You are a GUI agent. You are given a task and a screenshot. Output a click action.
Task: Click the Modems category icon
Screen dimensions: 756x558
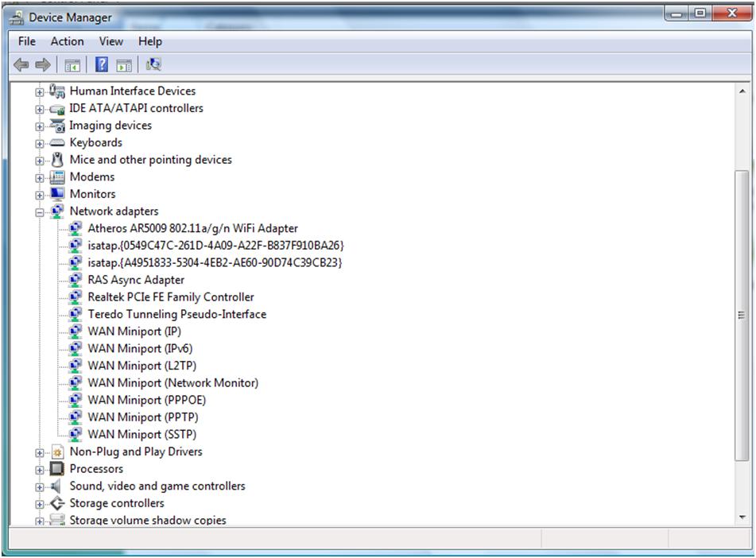pyautogui.click(x=57, y=177)
